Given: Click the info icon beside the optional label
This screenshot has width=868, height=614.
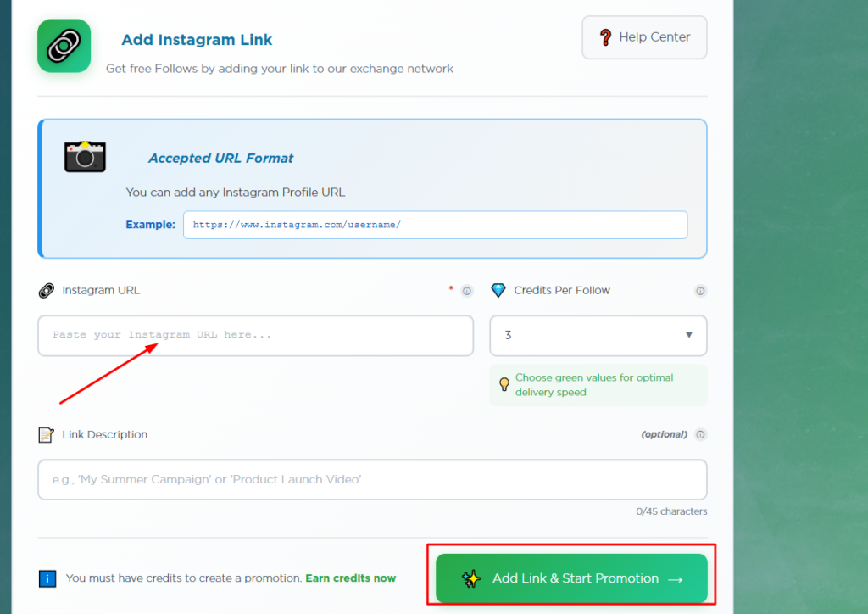Looking at the screenshot, I should pos(700,434).
